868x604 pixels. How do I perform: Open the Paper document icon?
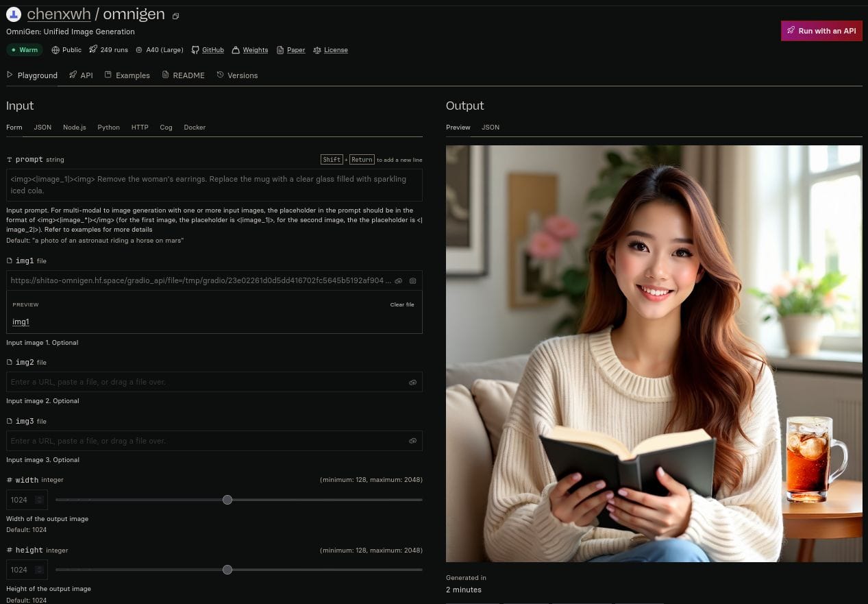280,49
